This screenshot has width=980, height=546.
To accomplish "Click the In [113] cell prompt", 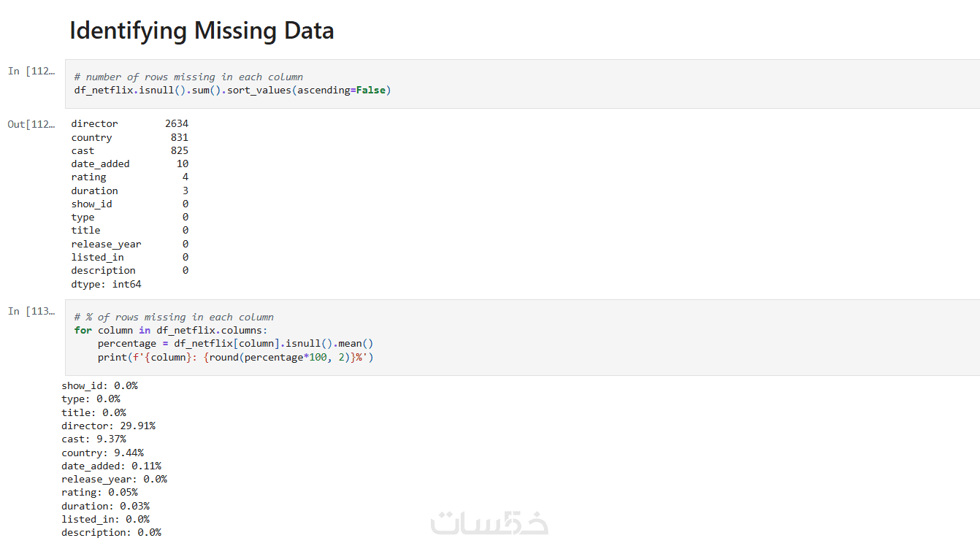I will [x=31, y=312].
